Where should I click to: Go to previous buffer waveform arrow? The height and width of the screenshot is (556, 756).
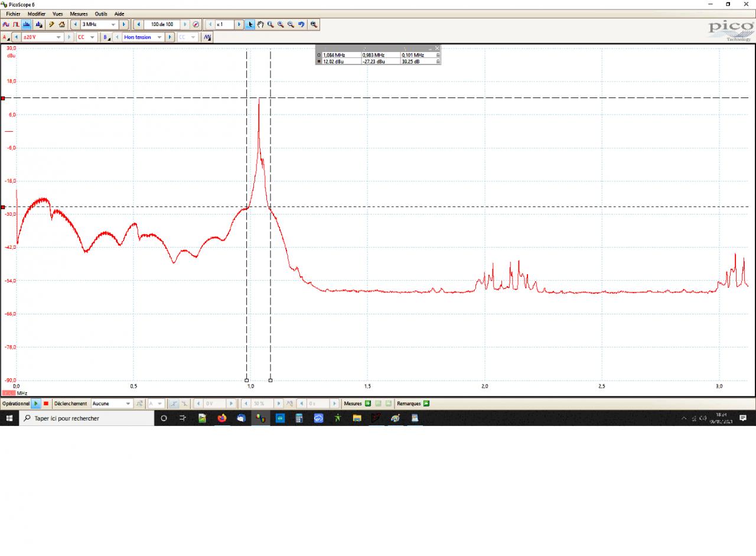[x=138, y=24]
